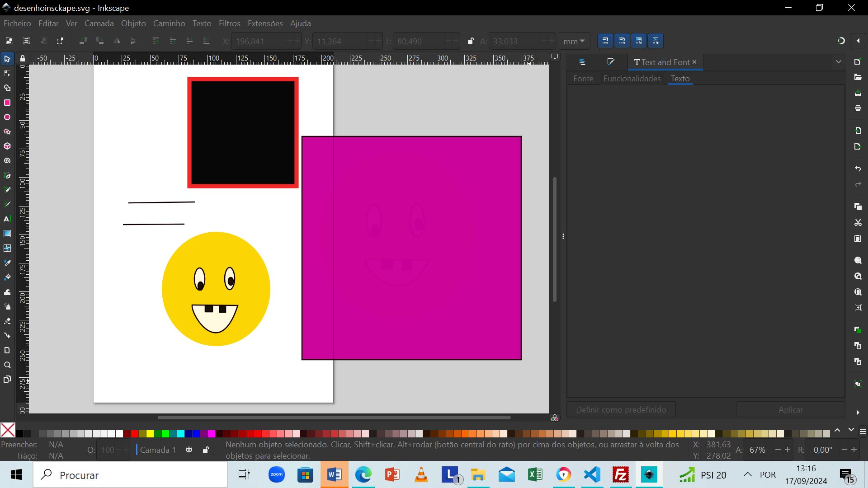Show previous palette row arrow
The height and width of the screenshot is (488, 868).
pos(837,430)
